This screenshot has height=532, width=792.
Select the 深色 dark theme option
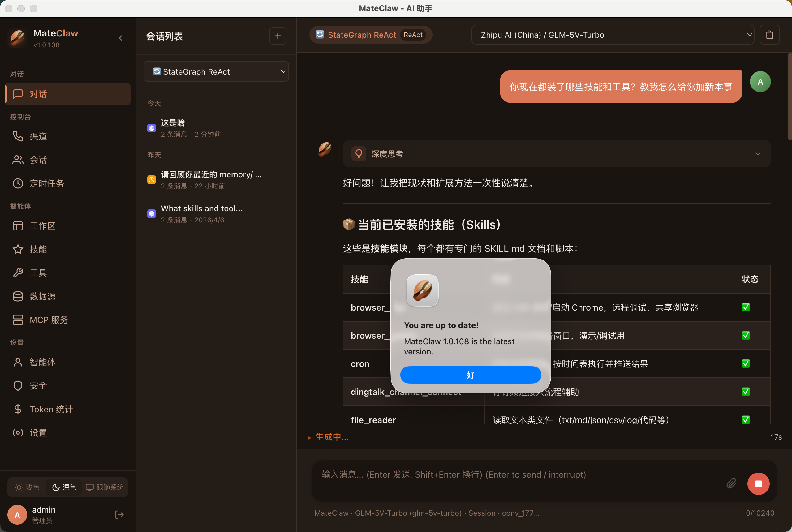(64, 487)
